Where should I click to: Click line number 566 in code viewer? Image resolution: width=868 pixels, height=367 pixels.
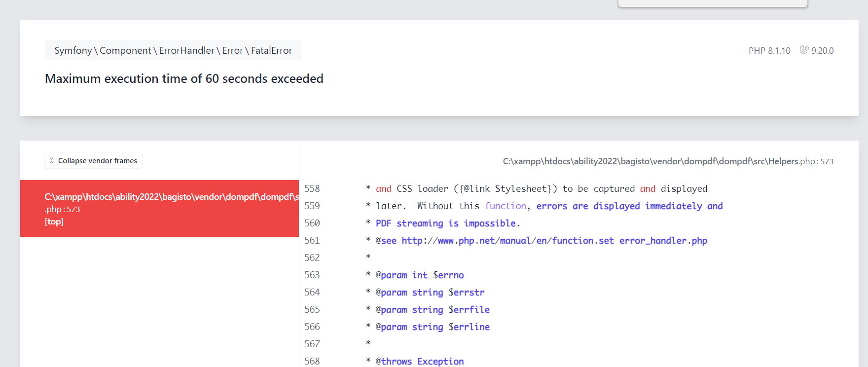pyautogui.click(x=312, y=327)
